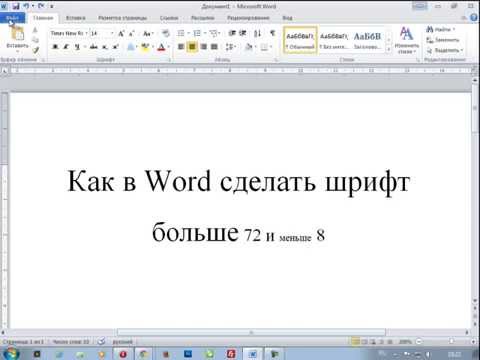Image resolution: width=480 pixels, height=360 pixels.
Task: Click the Format Painter brush icon
Action: click(35, 50)
